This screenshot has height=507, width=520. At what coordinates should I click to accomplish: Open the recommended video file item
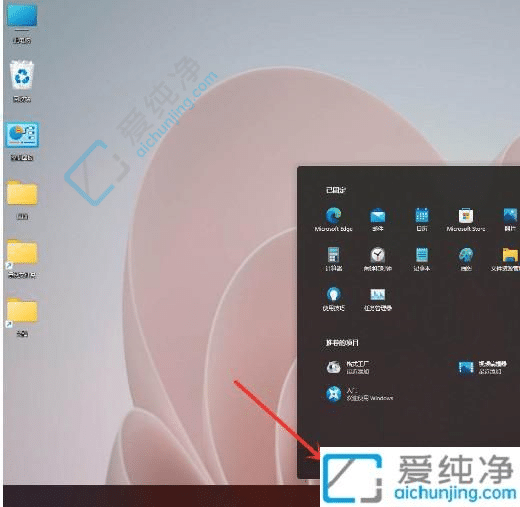coord(483,367)
